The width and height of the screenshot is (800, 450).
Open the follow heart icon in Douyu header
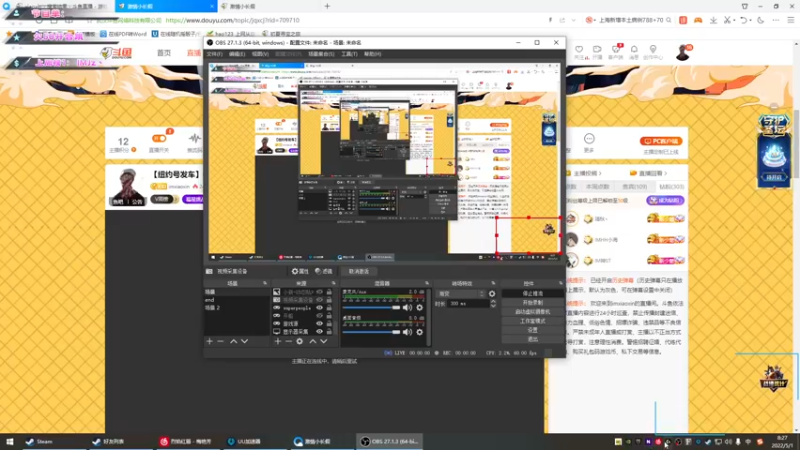tap(579, 49)
